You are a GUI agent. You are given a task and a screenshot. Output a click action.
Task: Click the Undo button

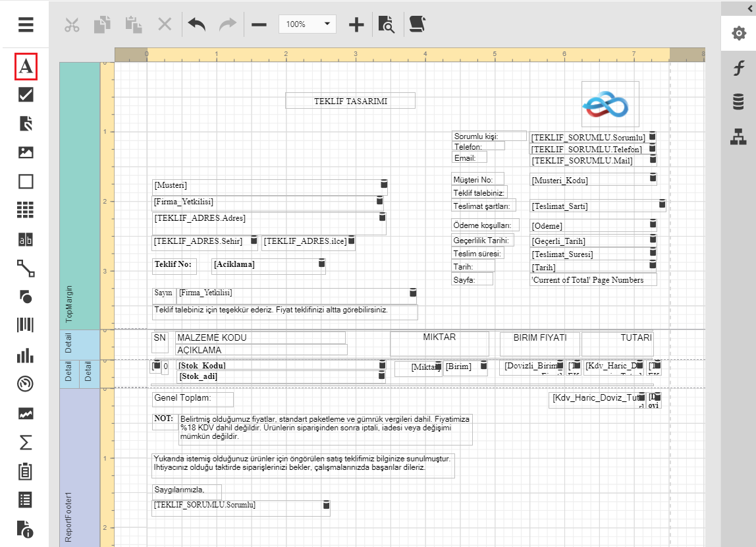pyautogui.click(x=196, y=25)
